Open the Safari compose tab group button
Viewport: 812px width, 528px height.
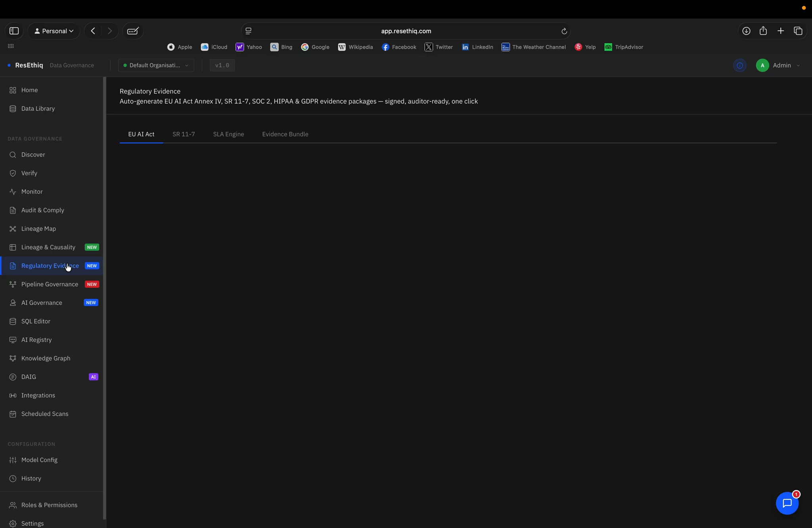click(133, 31)
